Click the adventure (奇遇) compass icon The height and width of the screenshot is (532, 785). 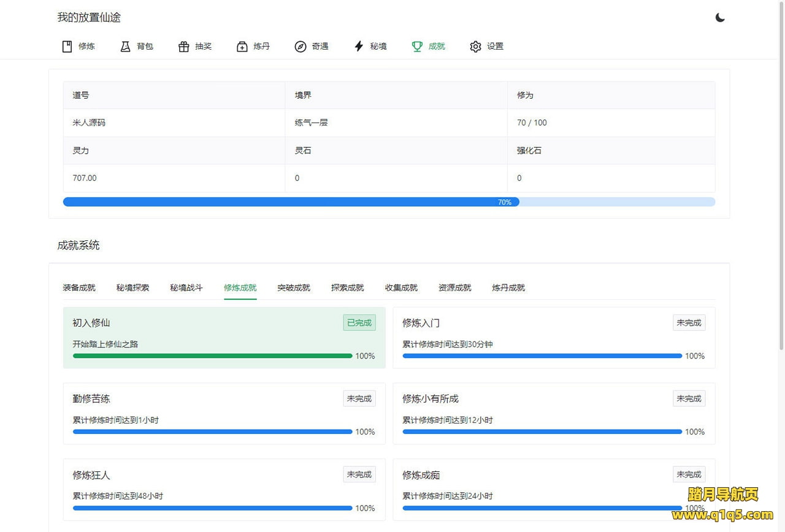pos(301,47)
